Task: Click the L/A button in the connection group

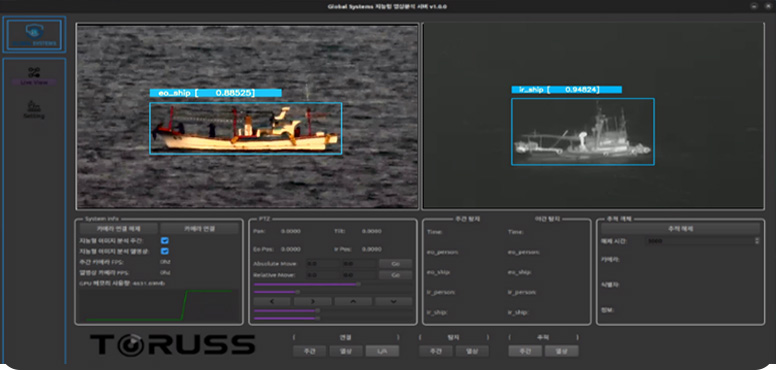Action: coord(382,351)
